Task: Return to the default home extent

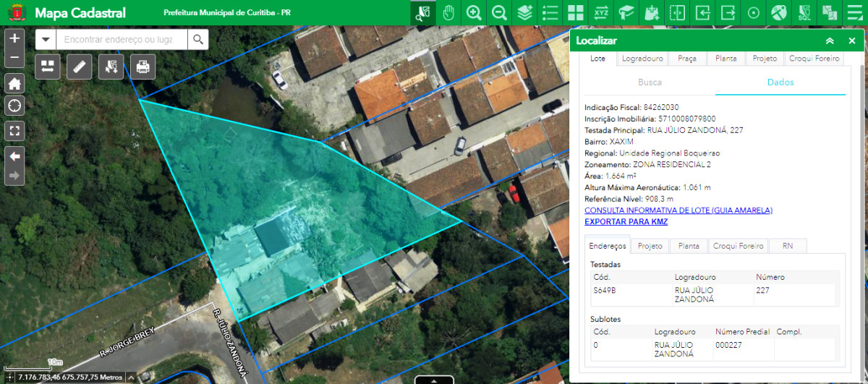Action: pyautogui.click(x=15, y=83)
